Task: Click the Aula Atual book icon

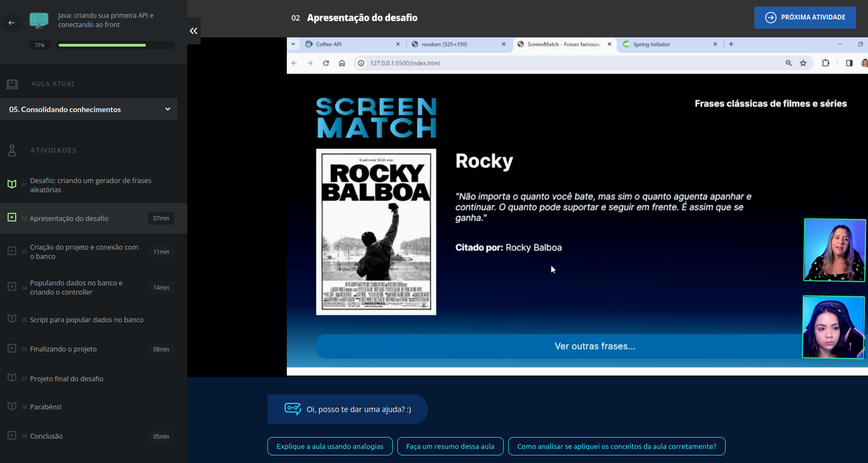Action: click(12, 84)
